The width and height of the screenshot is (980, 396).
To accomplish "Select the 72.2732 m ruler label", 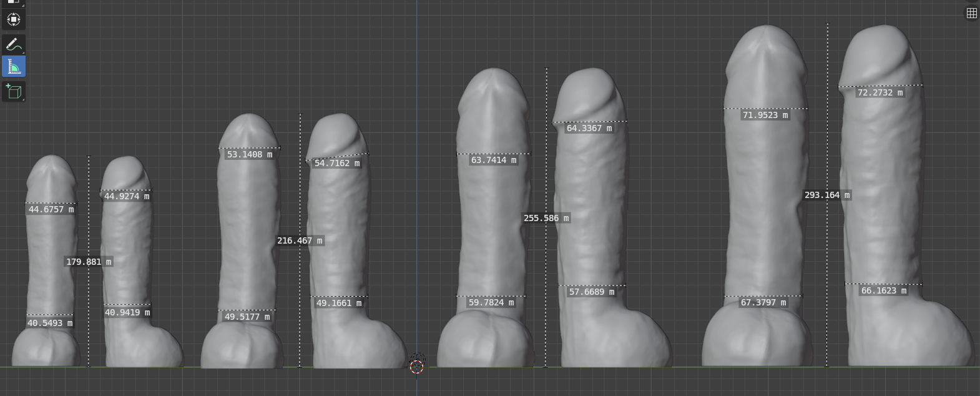I will tap(880, 92).
